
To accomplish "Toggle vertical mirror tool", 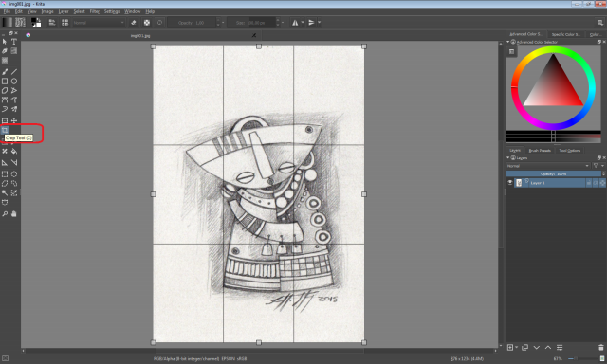I will (x=311, y=23).
